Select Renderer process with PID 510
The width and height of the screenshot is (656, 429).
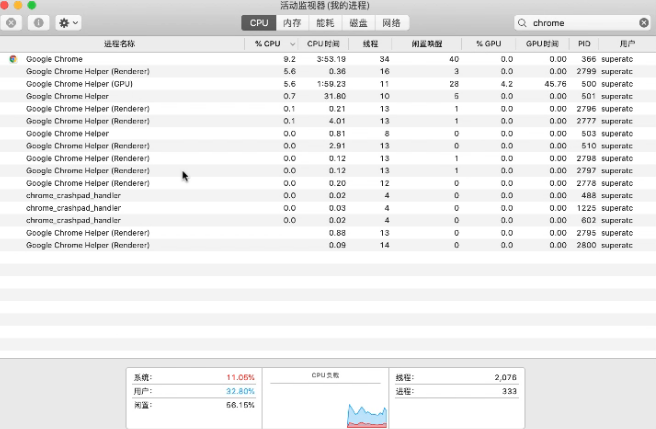[328, 146]
